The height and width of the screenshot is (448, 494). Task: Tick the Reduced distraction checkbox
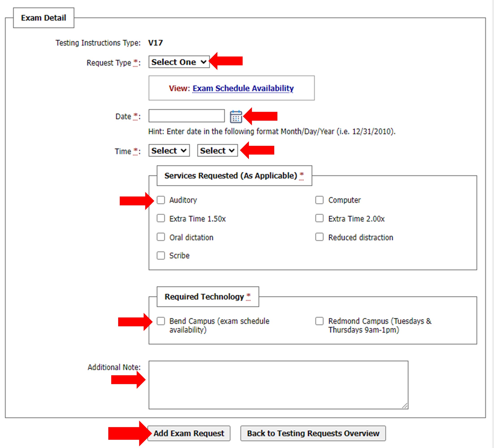coord(319,237)
